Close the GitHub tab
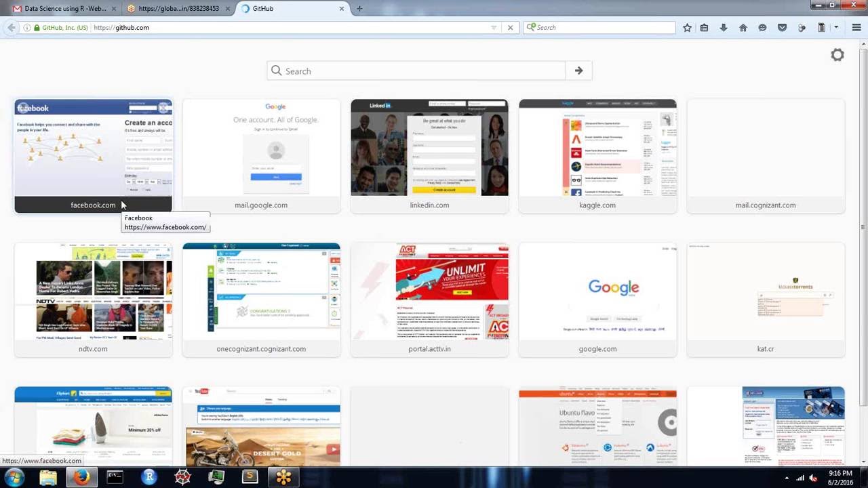Image resolution: width=868 pixels, height=488 pixels. [x=342, y=9]
